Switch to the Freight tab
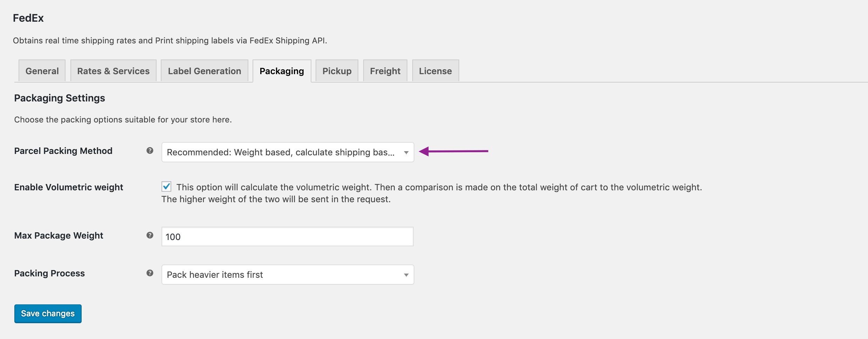This screenshot has width=868, height=339. point(385,71)
